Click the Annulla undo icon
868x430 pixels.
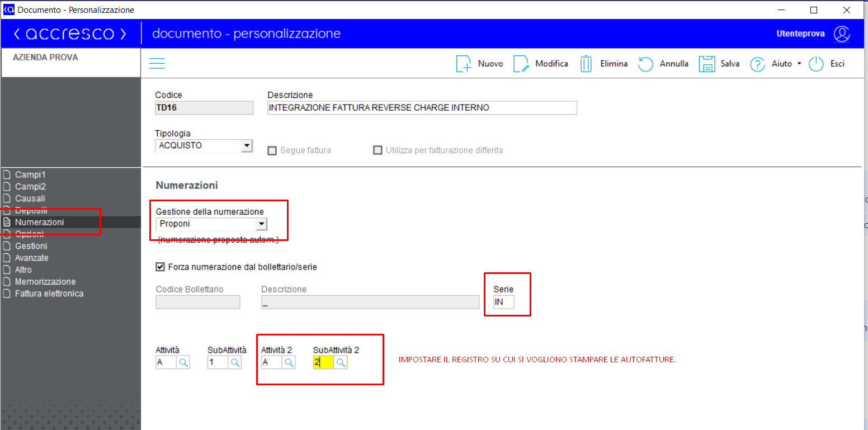tap(646, 64)
